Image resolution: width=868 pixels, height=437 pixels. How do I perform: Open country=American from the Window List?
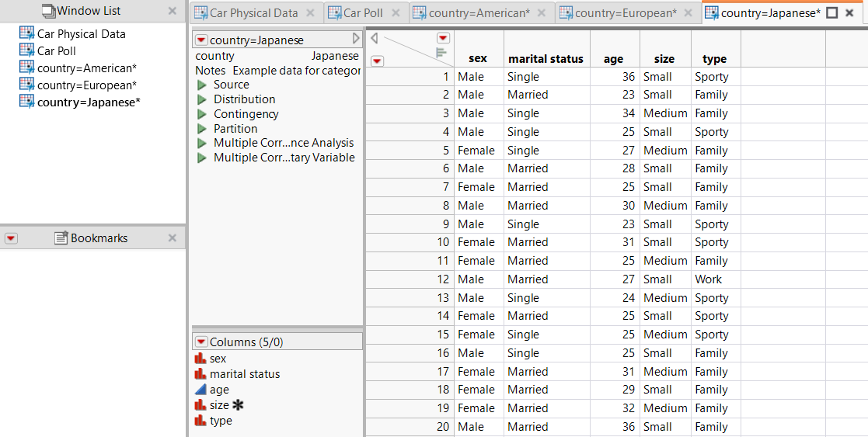86,68
